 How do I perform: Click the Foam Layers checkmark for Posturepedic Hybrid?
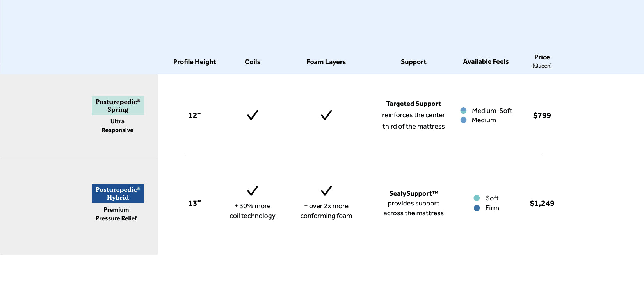(326, 191)
